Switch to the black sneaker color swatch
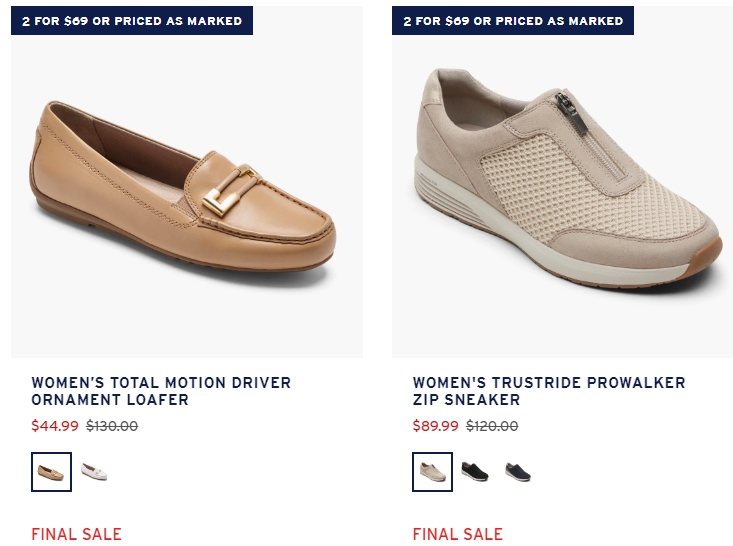 coord(474,472)
